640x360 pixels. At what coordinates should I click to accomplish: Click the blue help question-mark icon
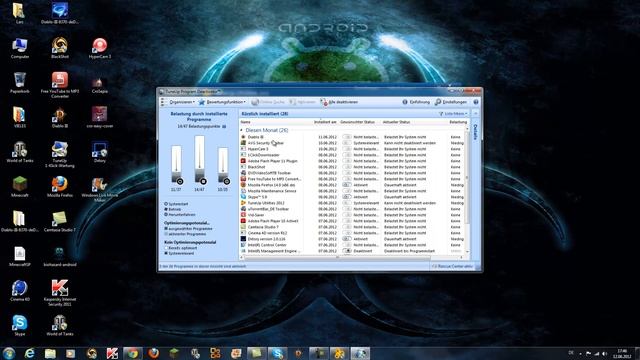click(476, 102)
